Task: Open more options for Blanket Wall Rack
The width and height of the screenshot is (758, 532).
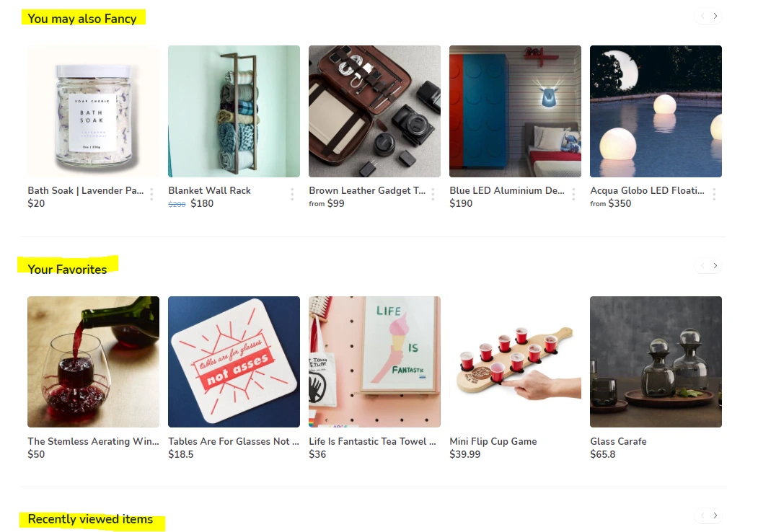Action: 293,194
